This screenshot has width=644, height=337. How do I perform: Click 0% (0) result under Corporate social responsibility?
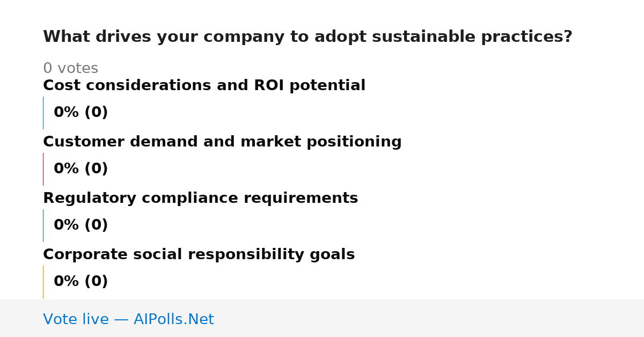[x=80, y=282]
